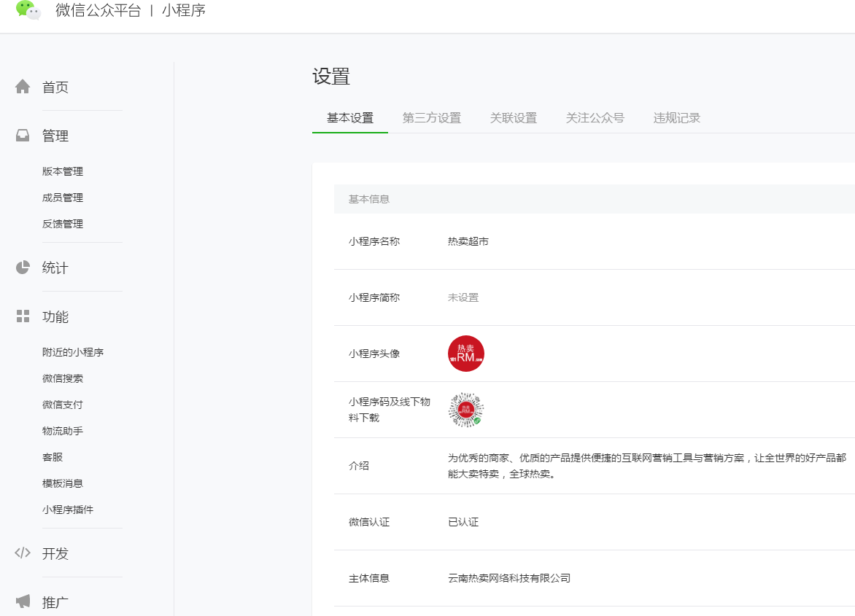Click the mini program QR code image
855x616 pixels.
coord(465,410)
